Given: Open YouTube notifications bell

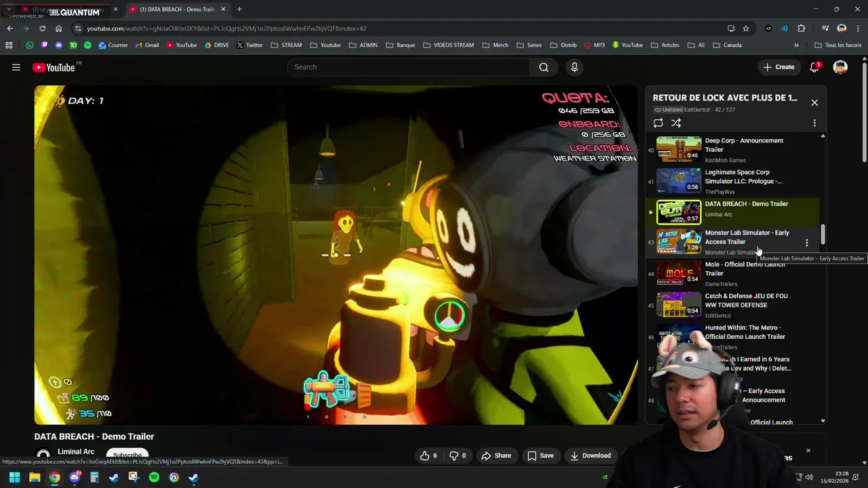Looking at the screenshot, I should tap(814, 67).
